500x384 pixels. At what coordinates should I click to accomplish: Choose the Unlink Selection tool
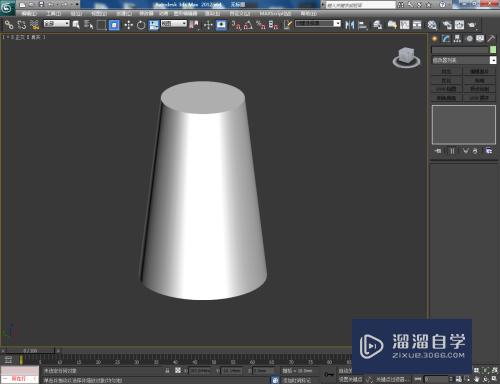(22, 25)
